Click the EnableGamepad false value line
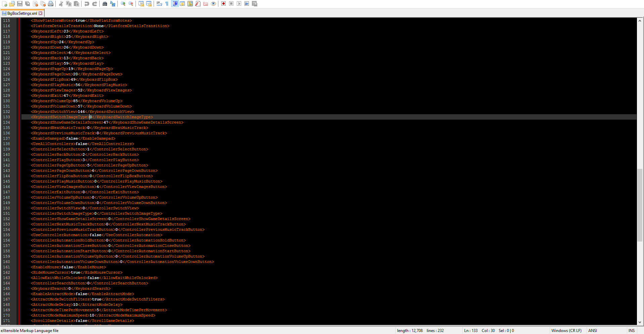Screen dimensions: 644x334 coord(73,138)
